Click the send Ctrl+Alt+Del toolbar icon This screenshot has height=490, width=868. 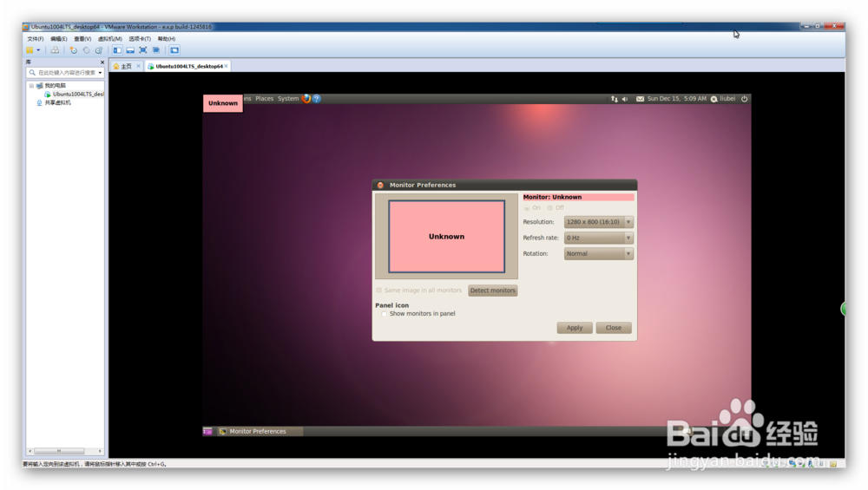click(55, 49)
